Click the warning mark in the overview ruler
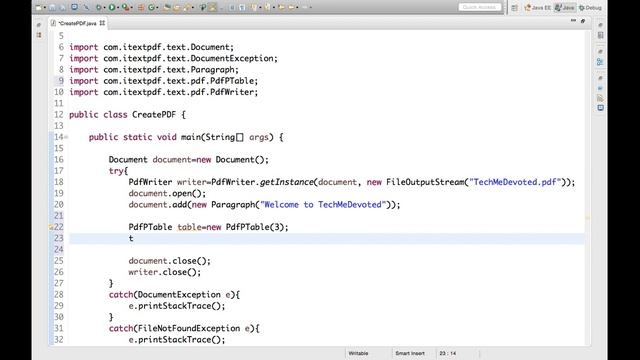This screenshot has width=640, height=360. click(x=588, y=218)
